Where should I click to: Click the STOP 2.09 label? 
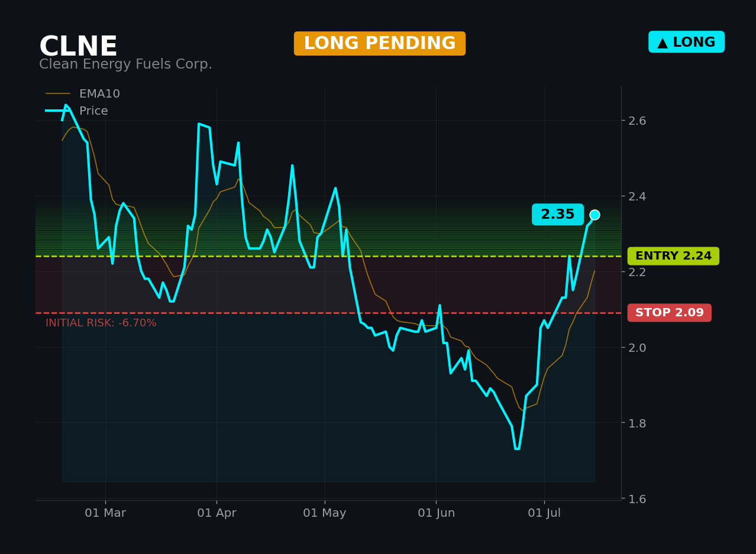click(670, 313)
